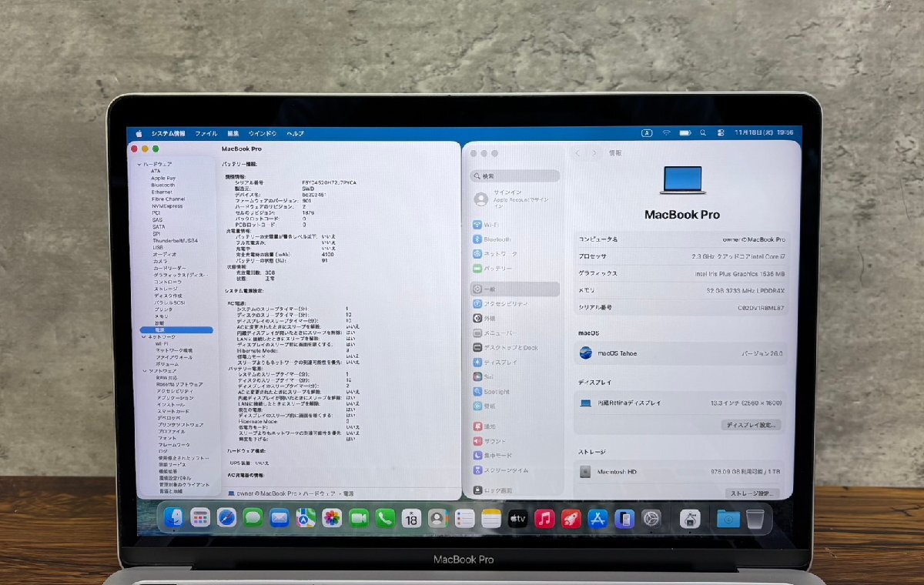Select Siri in Settings sidebar
Screen dimensions: 924x585
tap(515, 376)
